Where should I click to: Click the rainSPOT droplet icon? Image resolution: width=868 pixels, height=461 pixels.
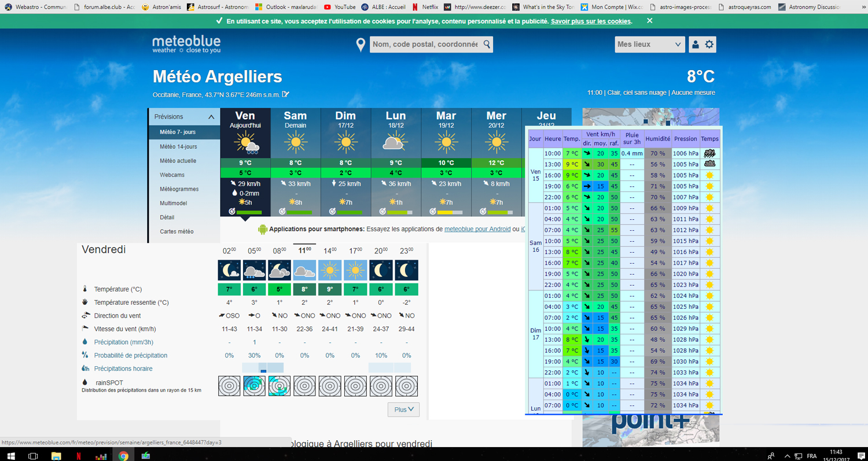pyautogui.click(x=86, y=381)
